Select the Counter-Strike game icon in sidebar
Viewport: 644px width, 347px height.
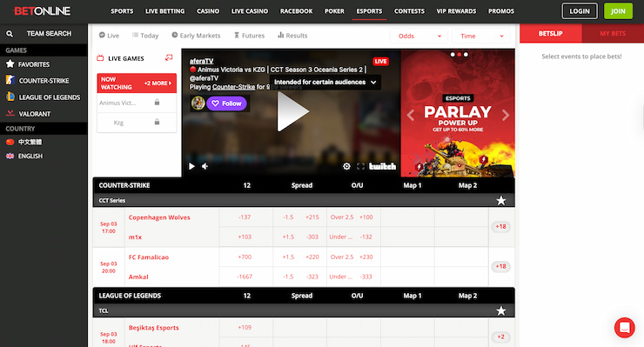coord(10,81)
